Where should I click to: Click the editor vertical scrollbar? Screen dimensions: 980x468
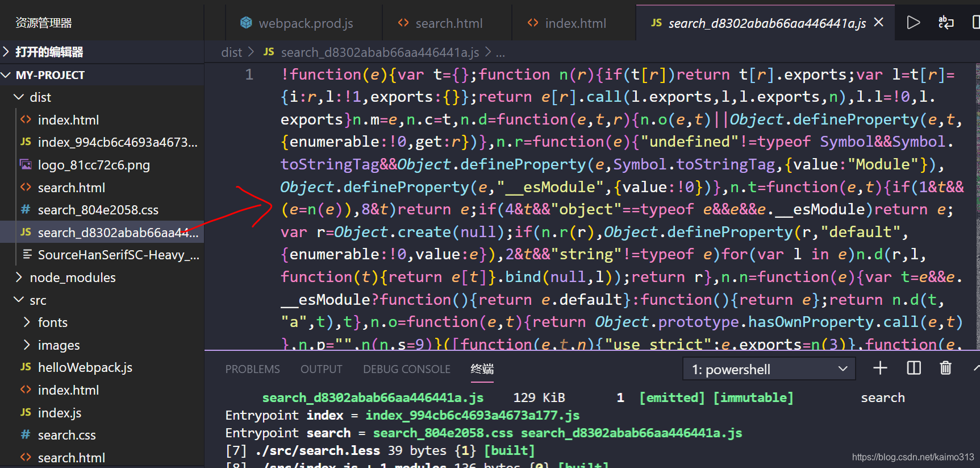(977, 206)
